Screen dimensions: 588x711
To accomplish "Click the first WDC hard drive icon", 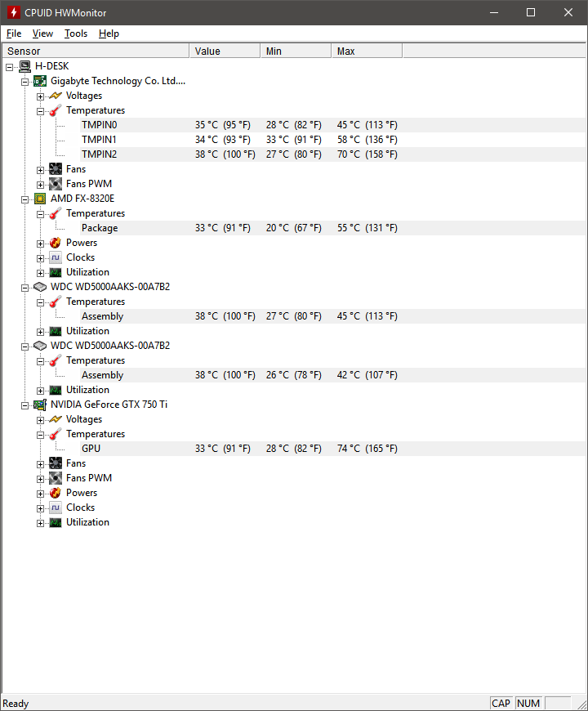I will coord(40,287).
